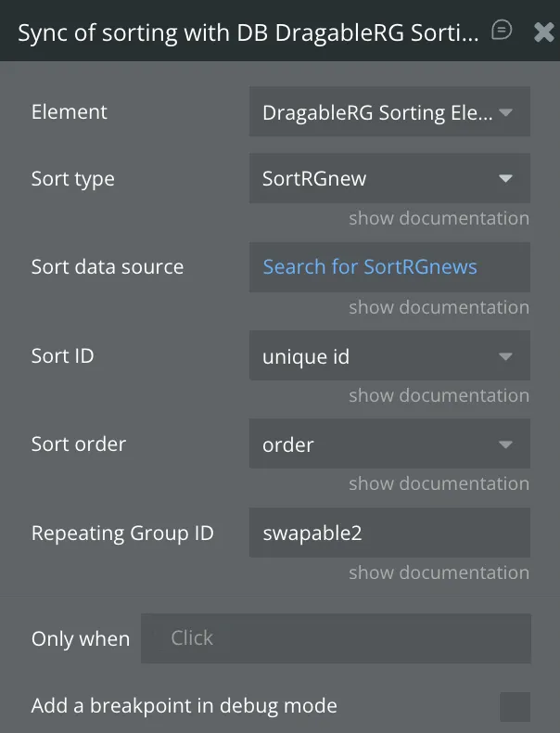Show documentation for Sort data source
The width and height of the screenshot is (560, 733).
439,307
